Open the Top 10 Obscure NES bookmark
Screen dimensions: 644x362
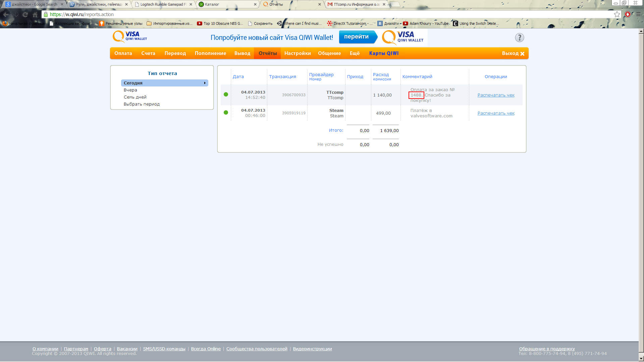[220, 23]
